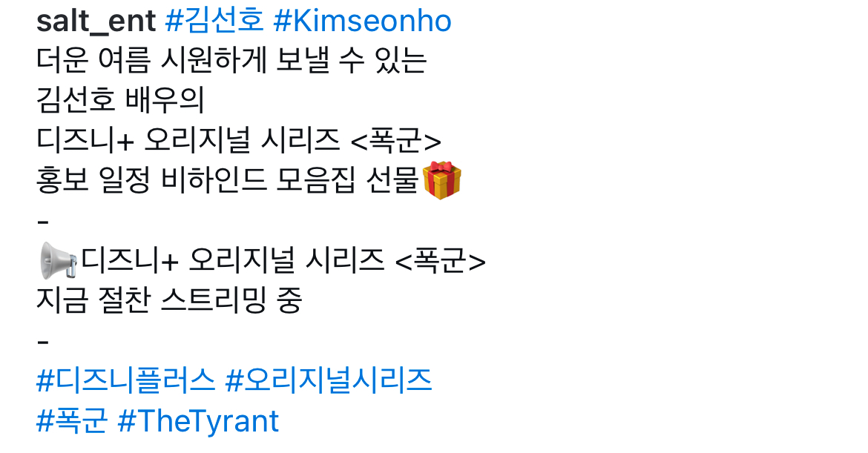Click the dash separator below the gift line
Image resolution: width=868 pixels, height=453 pixels.
click(42, 222)
